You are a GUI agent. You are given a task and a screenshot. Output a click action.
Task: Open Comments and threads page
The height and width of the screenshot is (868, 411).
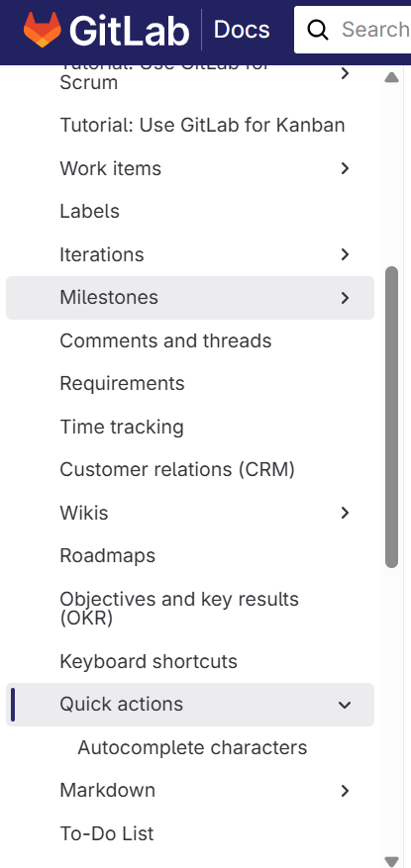click(x=165, y=340)
